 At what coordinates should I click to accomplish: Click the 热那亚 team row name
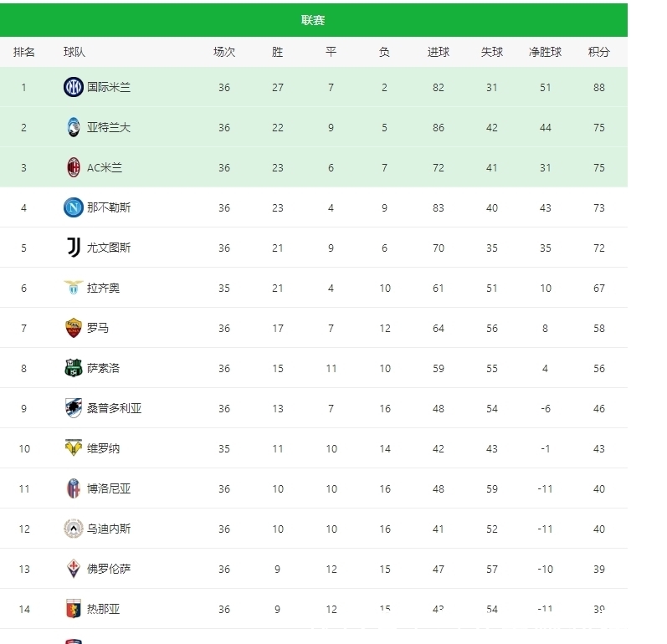104,609
